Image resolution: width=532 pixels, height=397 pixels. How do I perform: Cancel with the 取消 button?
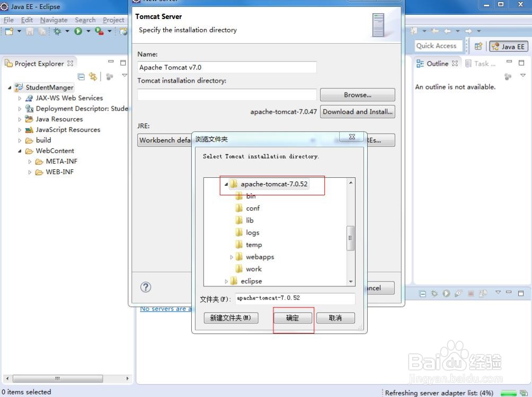[x=335, y=318]
